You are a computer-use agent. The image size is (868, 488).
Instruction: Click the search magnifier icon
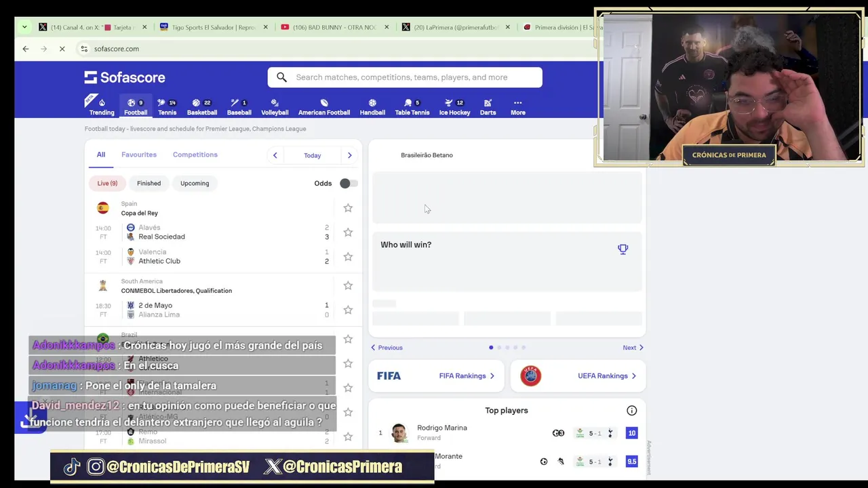pyautogui.click(x=282, y=77)
